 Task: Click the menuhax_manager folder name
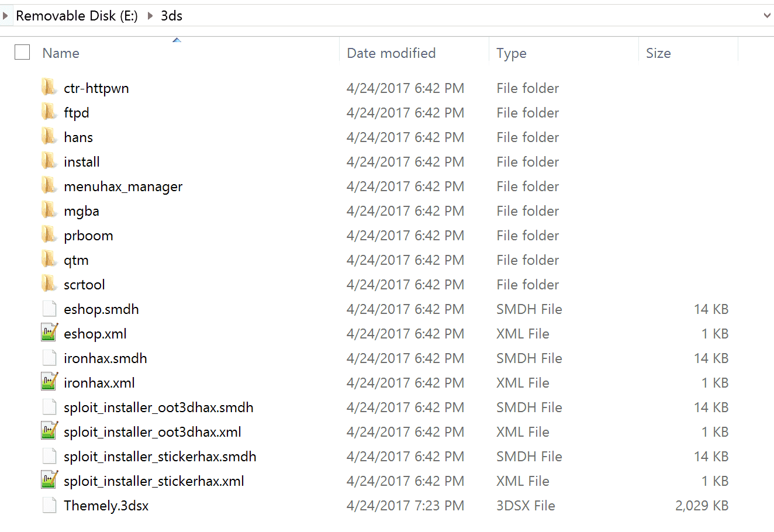(123, 186)
